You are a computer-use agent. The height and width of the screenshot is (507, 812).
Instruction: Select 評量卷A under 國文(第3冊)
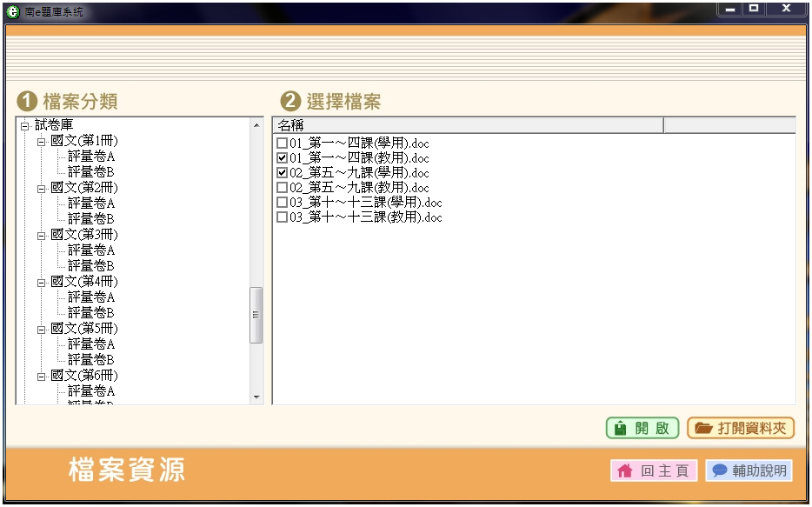[x=91, y=250]
